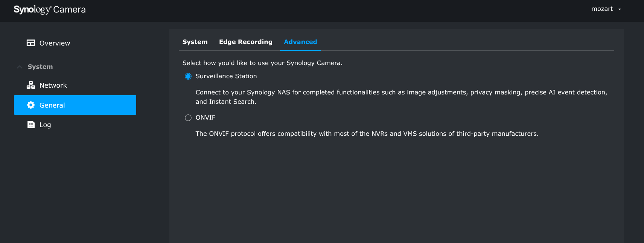Select the Advanced tab
Screen dimensions: 644x243
click(x=300, y=42)
